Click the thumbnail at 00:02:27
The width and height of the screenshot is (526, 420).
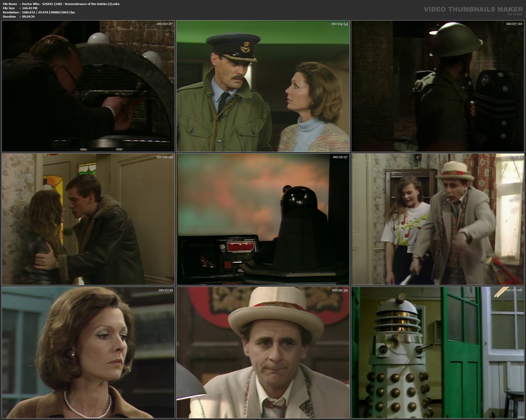click(x=88, y=86)
